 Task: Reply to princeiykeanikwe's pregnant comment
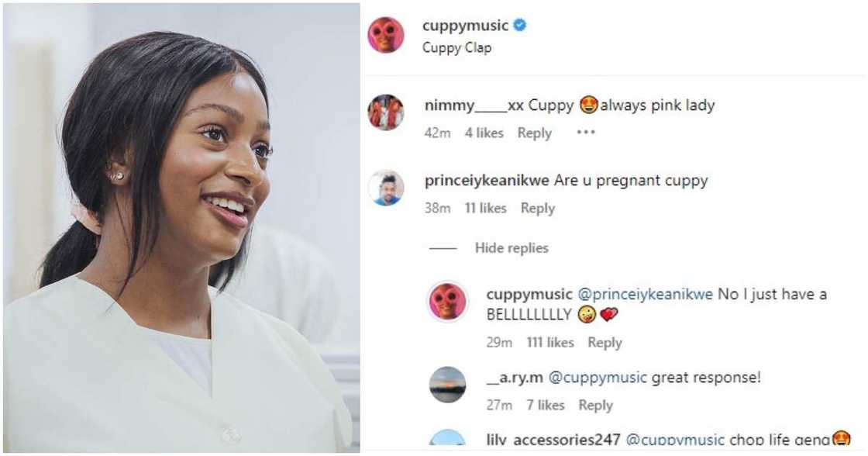538,209
